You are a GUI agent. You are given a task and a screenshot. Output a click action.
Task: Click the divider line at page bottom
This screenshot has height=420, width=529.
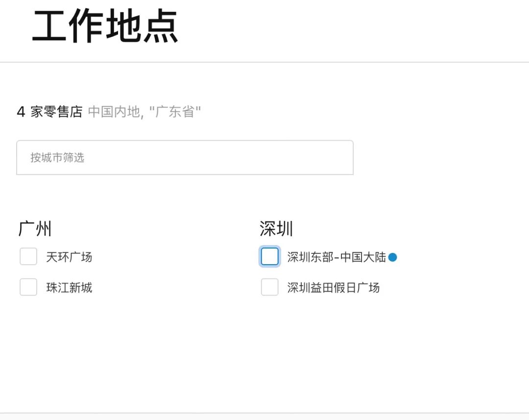(264, 413)
